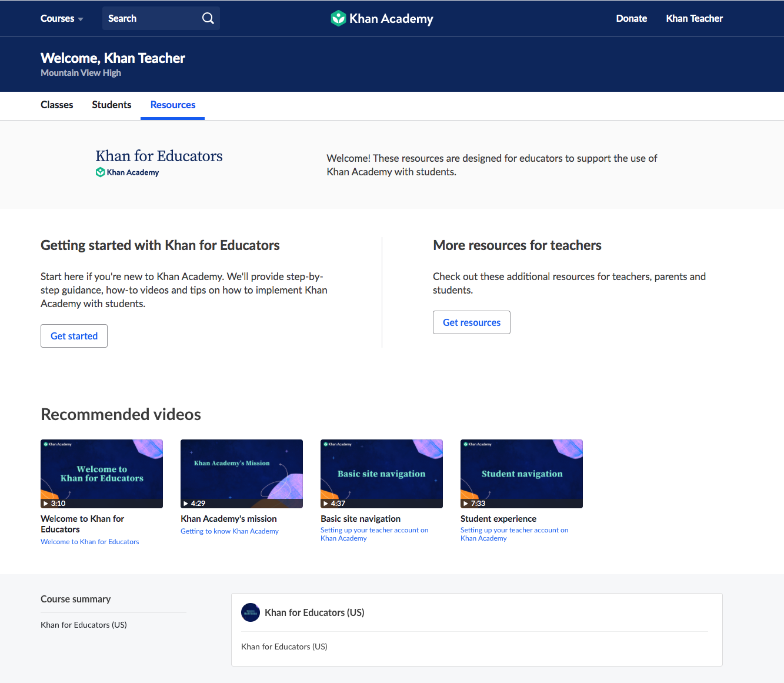Open the Khan for Educators (US) card heading
784x683 pixels.
point(315,612)
